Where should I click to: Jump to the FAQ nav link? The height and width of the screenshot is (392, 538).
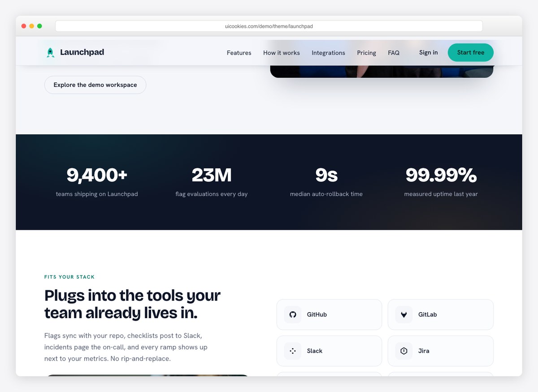[x=394, y=53]
